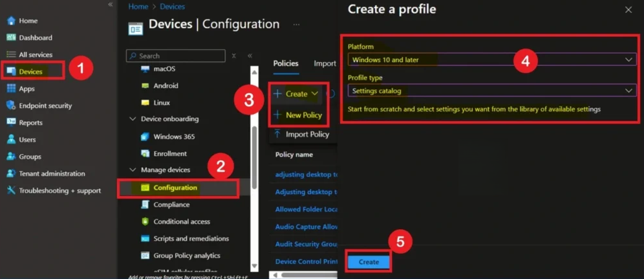Viewport: 644px width, 279px height.
Task: Open the 'Audio Capture Allow' policy link
Action: tap(306, 227)
